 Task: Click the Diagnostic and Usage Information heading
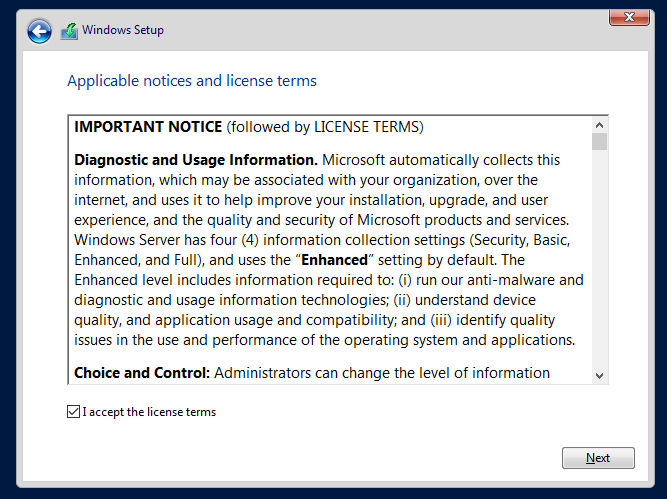click(x=196, y=160)
